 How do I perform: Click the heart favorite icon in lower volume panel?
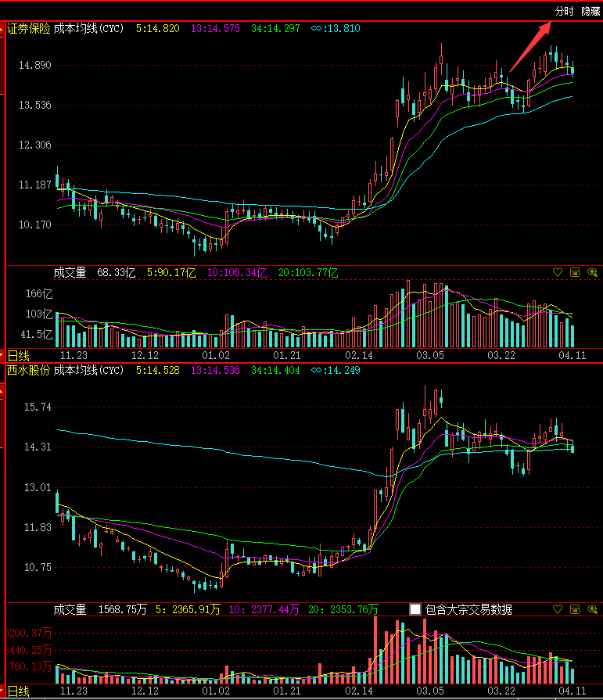(558, 609)
